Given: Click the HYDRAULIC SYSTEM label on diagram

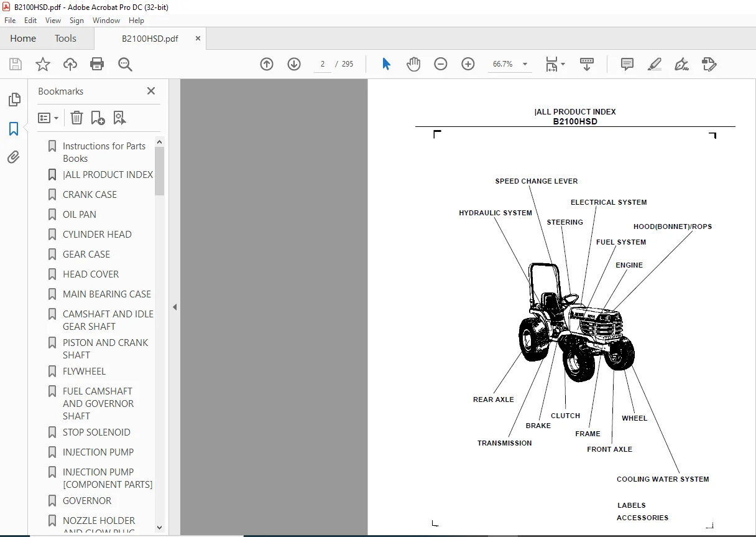Looking at the screenshot, I should pos(496,213).
